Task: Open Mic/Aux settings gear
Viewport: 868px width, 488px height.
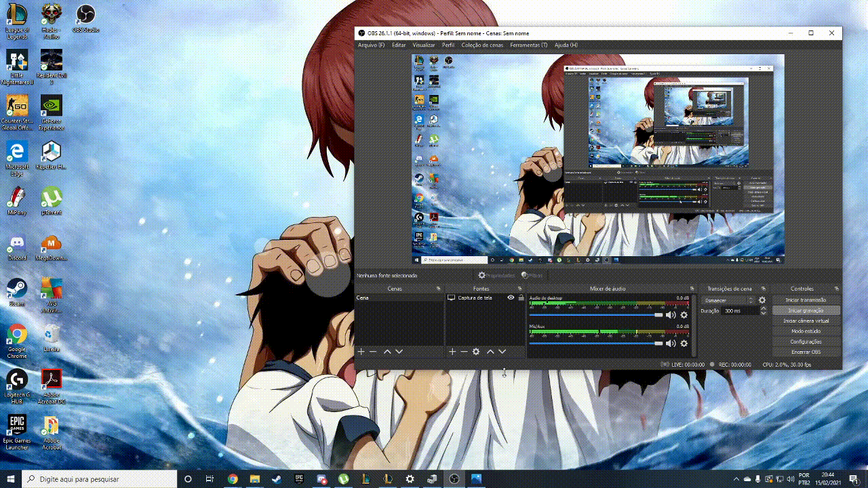Action: pos(684,344)
